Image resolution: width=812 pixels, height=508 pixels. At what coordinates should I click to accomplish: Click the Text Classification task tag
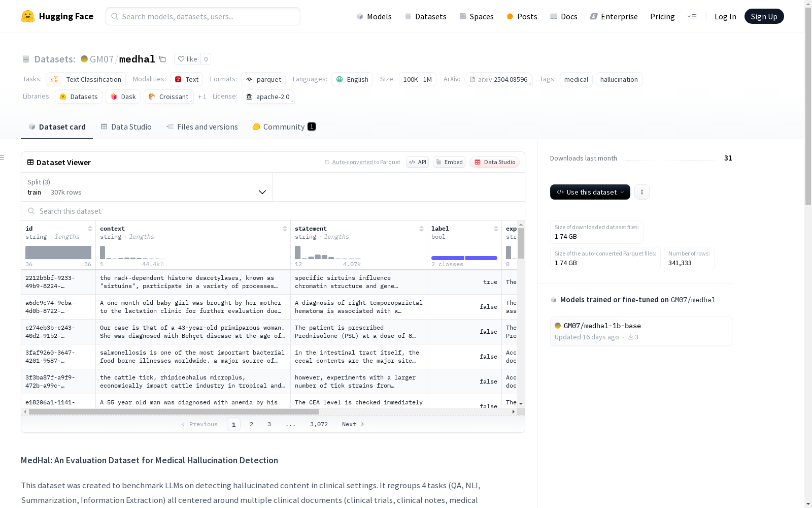click(x=86, y=79)
